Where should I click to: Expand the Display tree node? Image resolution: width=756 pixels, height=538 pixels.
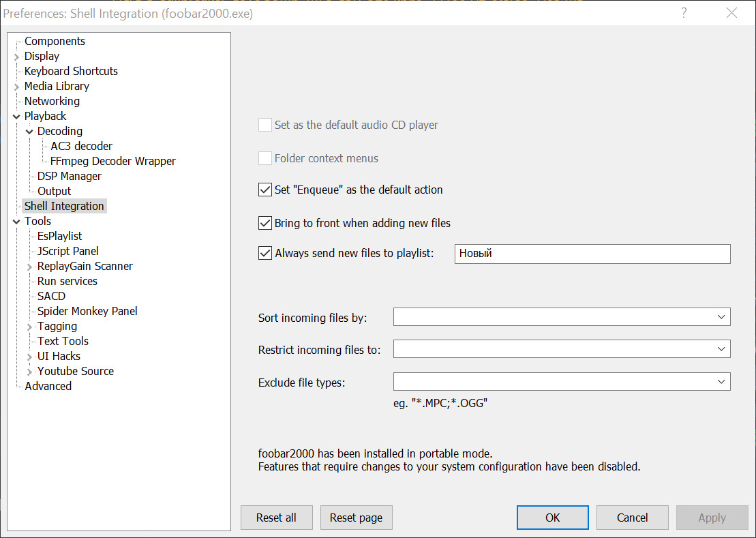tap(16, 57)
